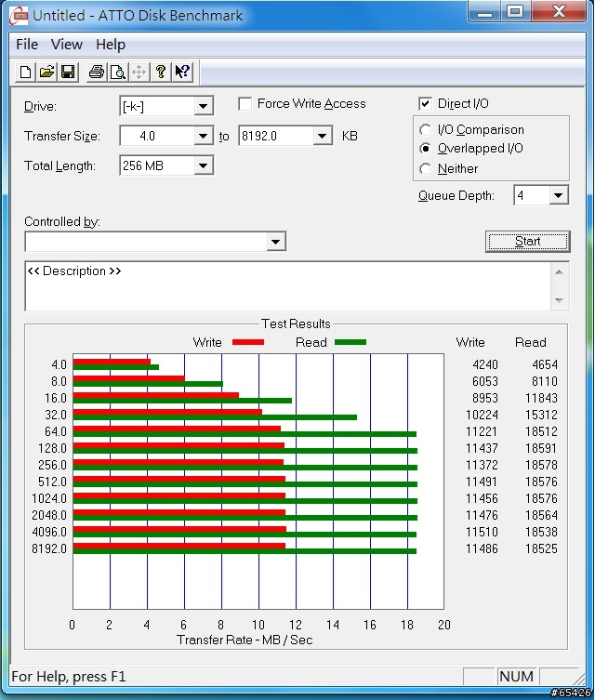The image size is (595, 700).
Task: Click the yellow question mark About icon
Action: [161, 72]
